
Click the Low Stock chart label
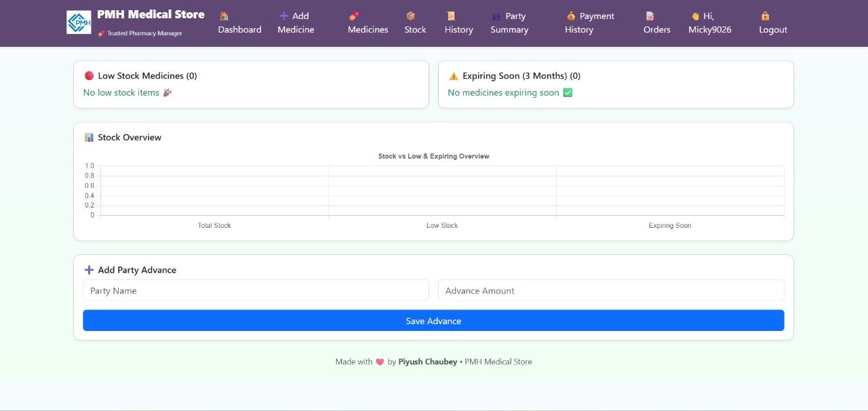click(x=442, y=225)
